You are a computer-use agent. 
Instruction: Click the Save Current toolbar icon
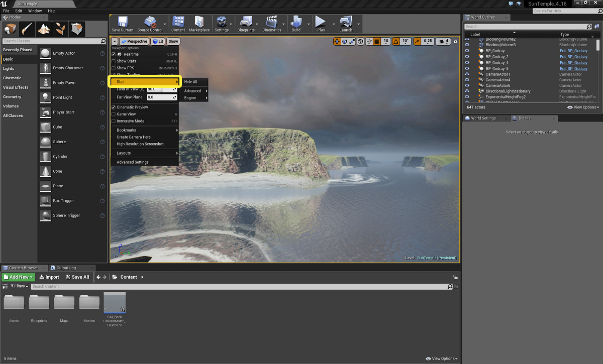[122, 23]
